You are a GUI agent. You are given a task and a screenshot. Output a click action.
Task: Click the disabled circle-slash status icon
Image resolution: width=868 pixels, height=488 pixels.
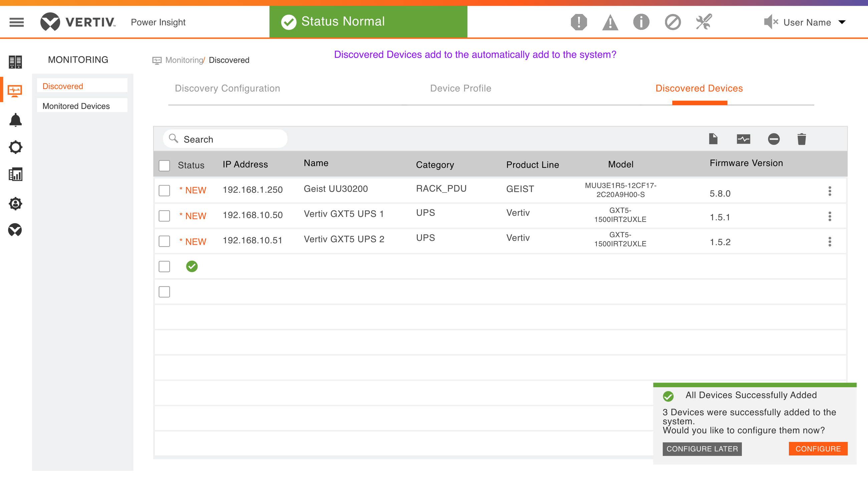(673, 22)
